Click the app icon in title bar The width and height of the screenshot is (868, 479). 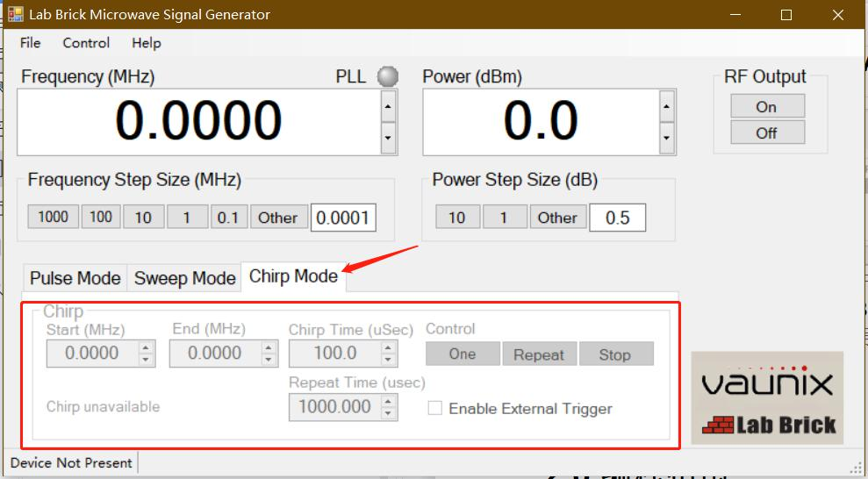pyautogui.click(x=16, y=15)
